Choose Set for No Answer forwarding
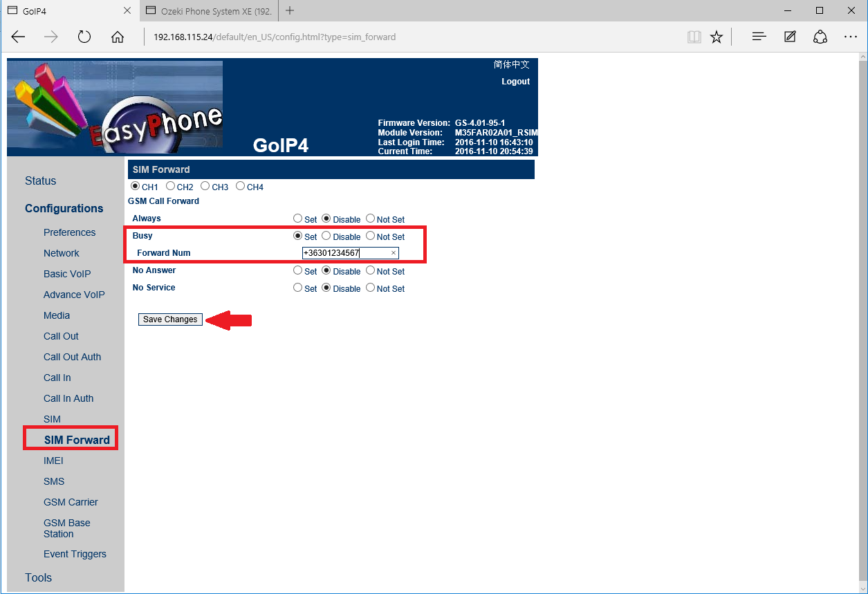The image size is (868, 594). (298, 270)
